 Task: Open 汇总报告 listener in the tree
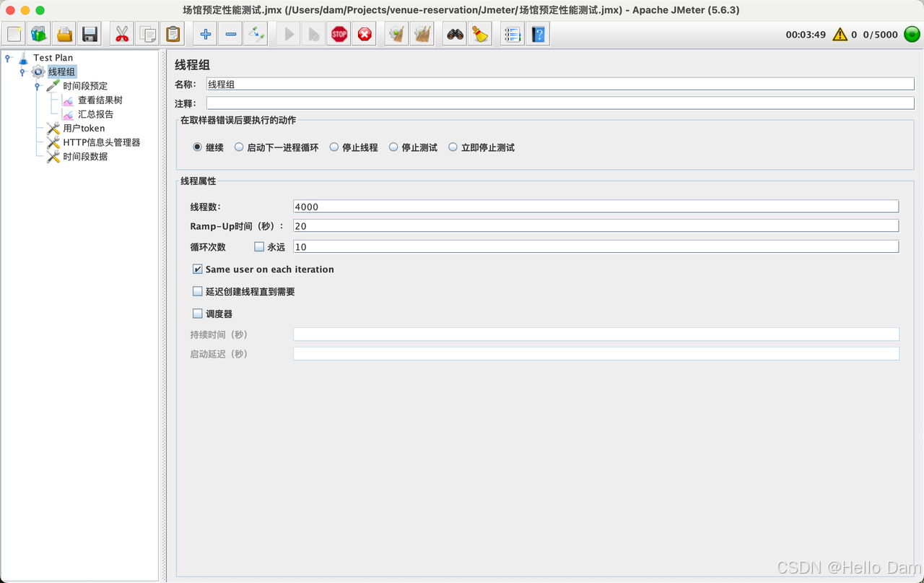95,114
